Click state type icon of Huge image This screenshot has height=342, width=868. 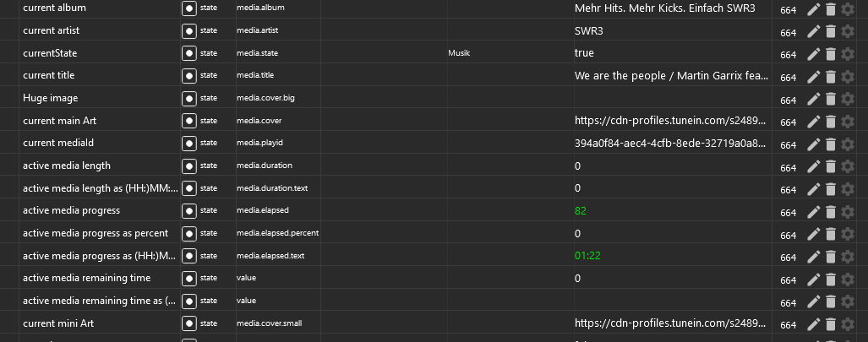tap(189, 98)
